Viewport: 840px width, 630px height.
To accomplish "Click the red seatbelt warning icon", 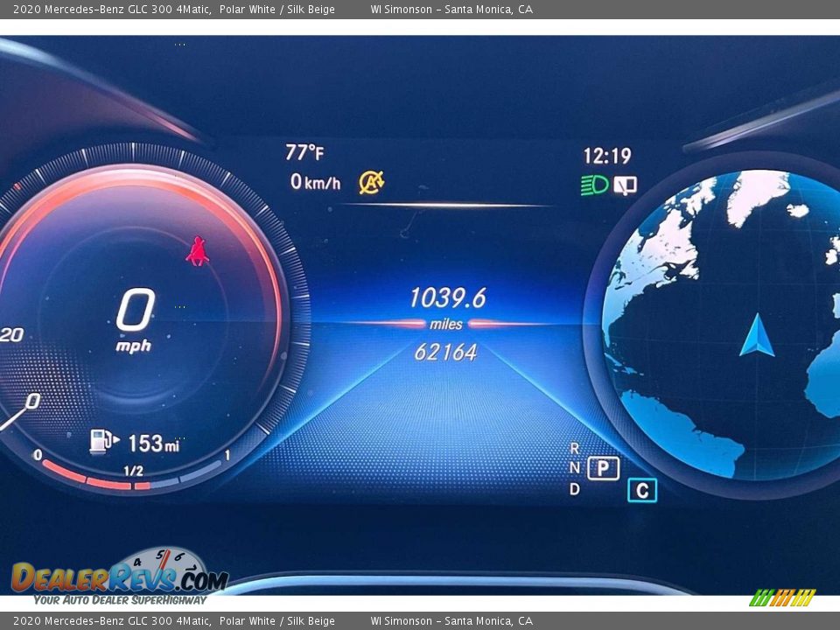I will [198, 251].
